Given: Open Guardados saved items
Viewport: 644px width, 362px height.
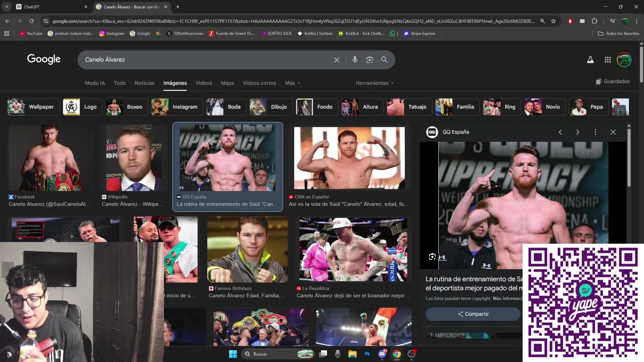Looking at the screenshot, I should coord(612,81).
